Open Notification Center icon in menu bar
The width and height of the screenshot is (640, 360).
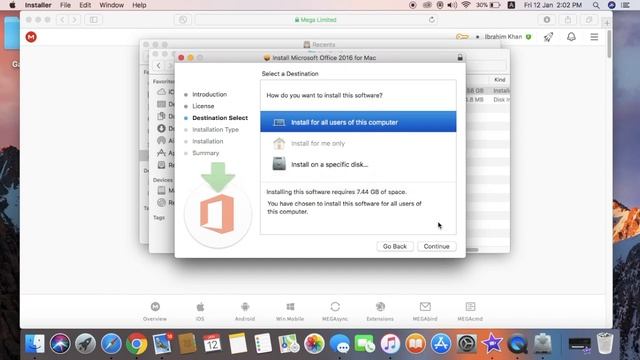click(x=625, y=5)
